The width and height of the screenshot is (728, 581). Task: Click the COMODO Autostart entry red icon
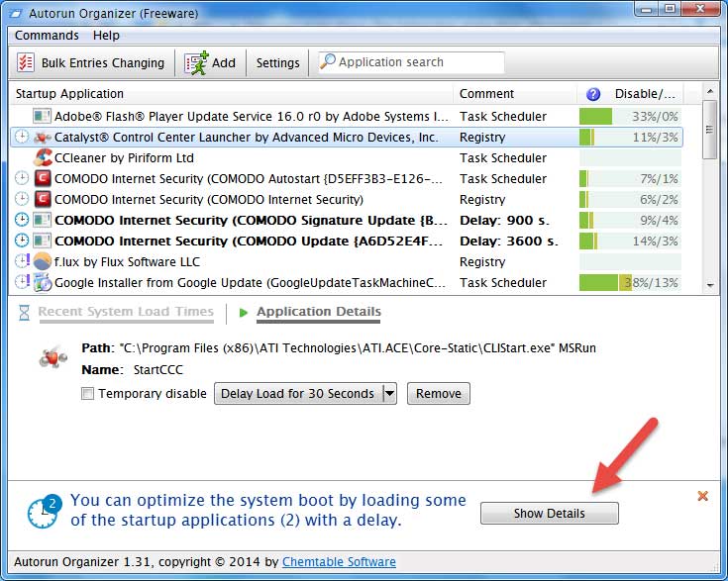(43, 179)
